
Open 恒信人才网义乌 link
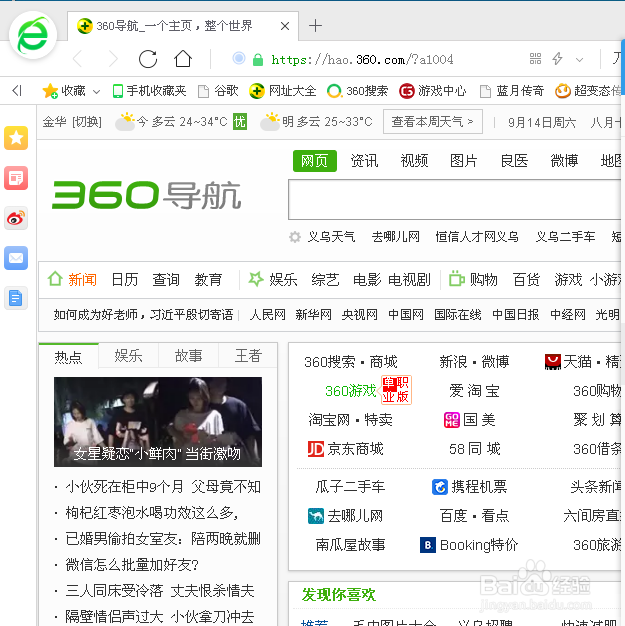tap(477, 237)
